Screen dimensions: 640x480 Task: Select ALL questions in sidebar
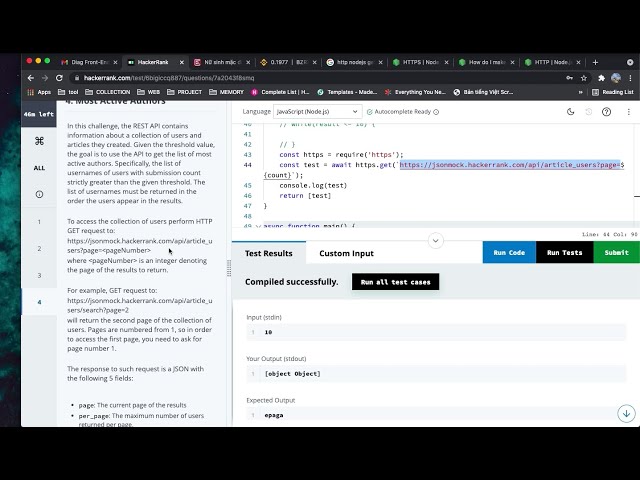(x=39, y=168)
